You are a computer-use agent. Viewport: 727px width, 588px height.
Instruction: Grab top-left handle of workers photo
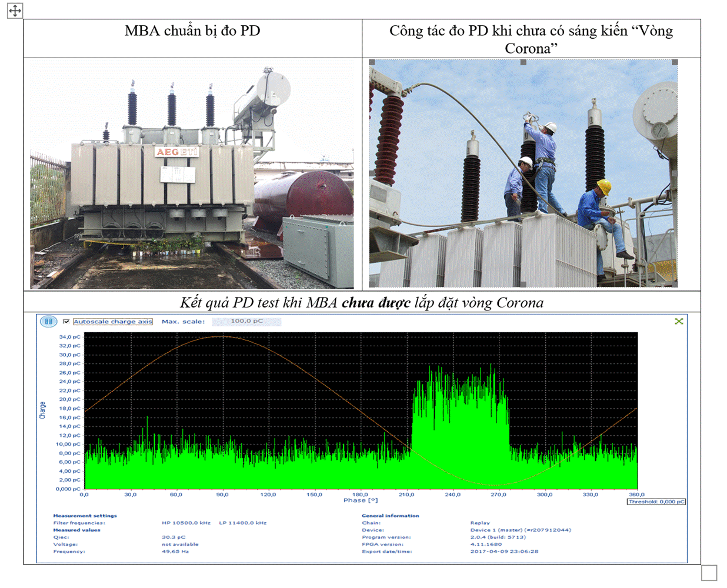(x=372, y=62)
